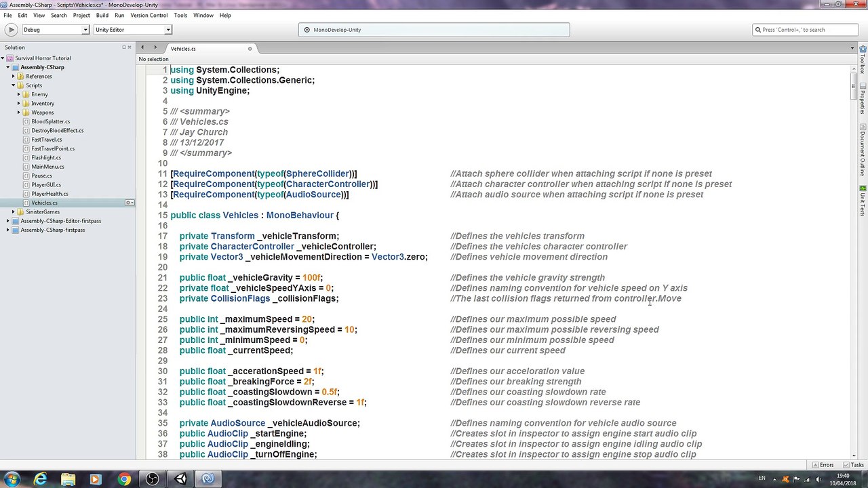Open the document tab list dropdown arrow
The height and width of the screenshot is (488, 868).
tap(852, 48)
